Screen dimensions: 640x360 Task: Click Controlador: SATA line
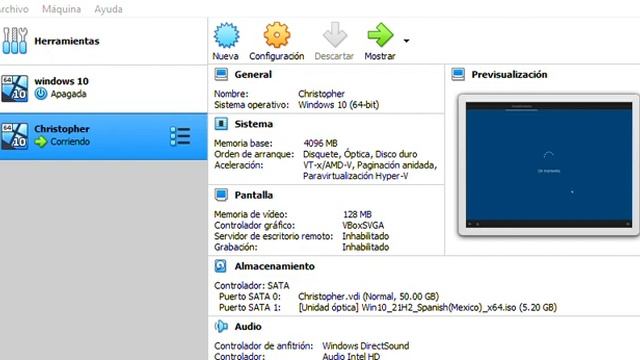[251, 285]
